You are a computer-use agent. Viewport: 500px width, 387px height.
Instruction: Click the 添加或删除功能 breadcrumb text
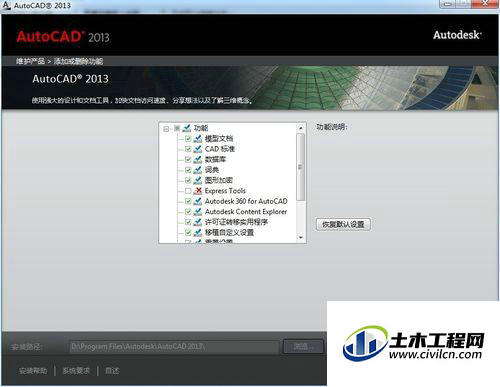79,61
